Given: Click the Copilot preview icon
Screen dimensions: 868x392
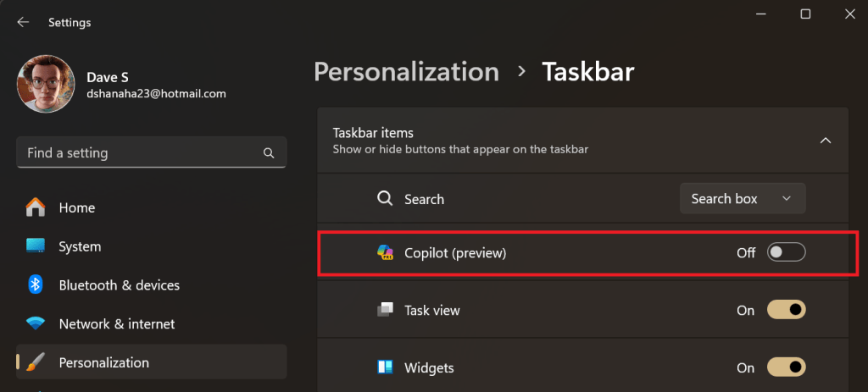Looking at the screenshot, I should 385,252.
